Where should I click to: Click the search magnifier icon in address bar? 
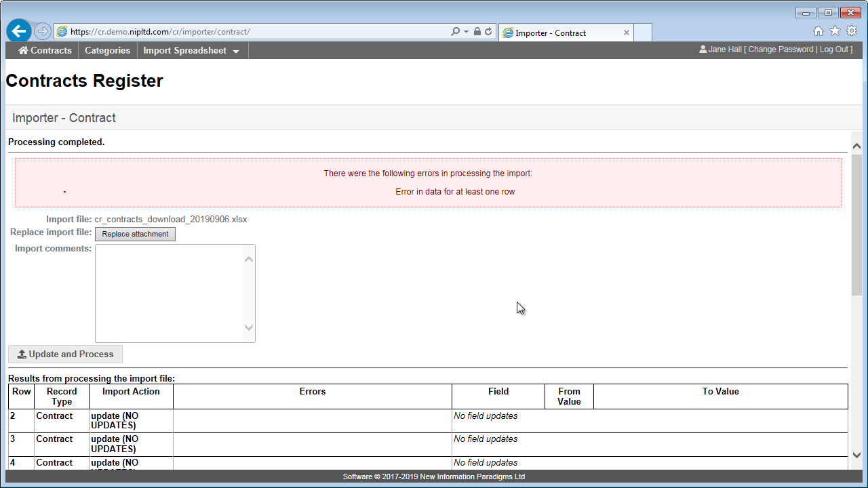click(x=456, y=32)
